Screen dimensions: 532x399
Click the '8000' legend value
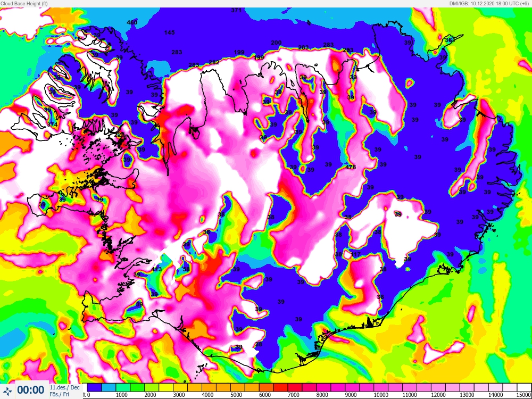(323, 395)
